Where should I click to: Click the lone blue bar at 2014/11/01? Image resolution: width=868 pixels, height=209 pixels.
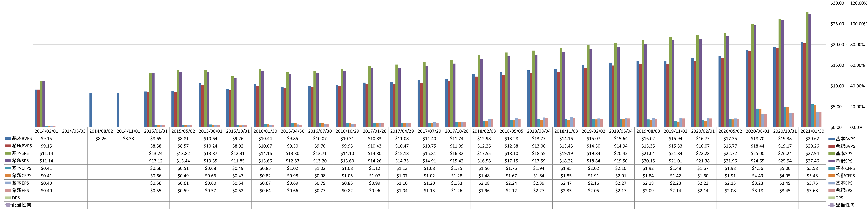pyautogui.click(x=118, y=110)
